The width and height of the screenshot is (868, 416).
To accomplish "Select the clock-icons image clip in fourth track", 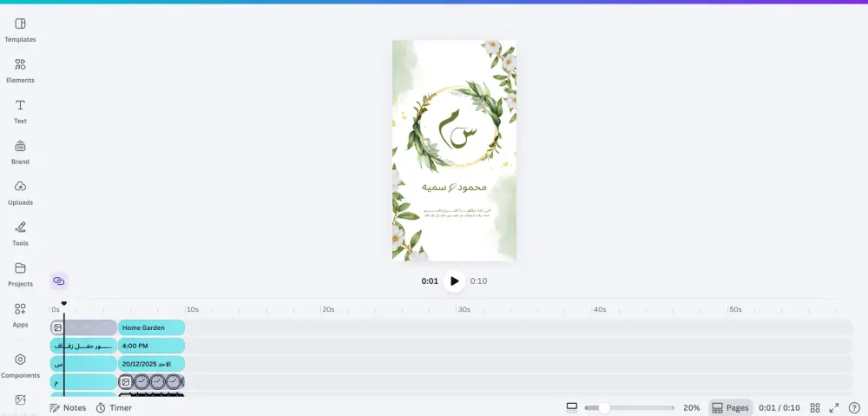I will (151, 382).
